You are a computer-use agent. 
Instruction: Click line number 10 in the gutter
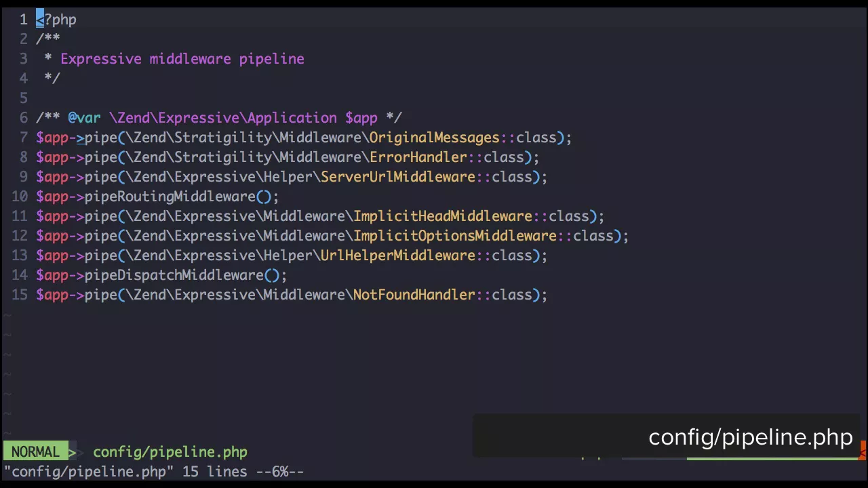[x=20, y=197]
